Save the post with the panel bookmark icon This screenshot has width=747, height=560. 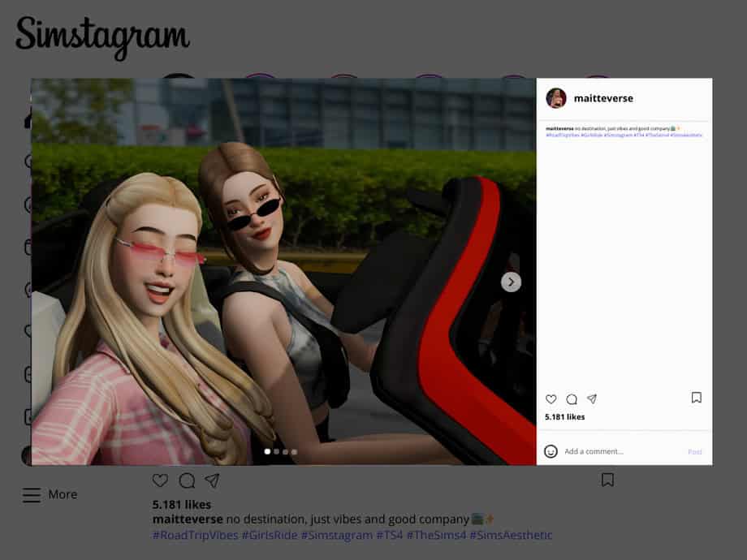696,398
